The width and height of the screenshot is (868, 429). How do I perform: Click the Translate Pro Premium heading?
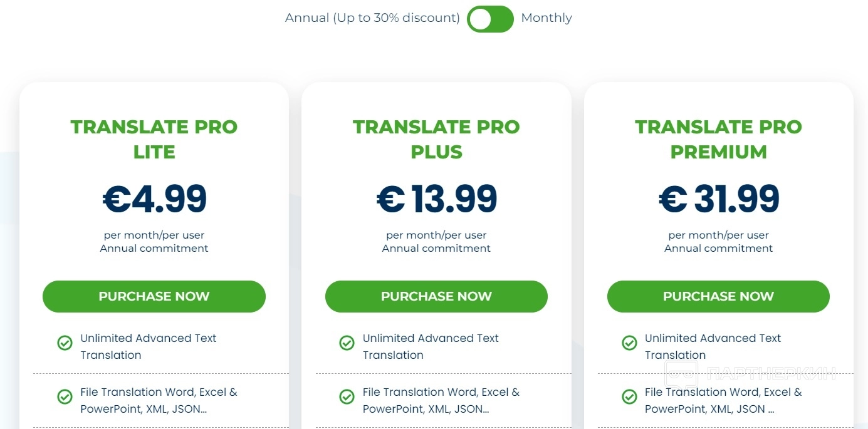coord(718,139)
